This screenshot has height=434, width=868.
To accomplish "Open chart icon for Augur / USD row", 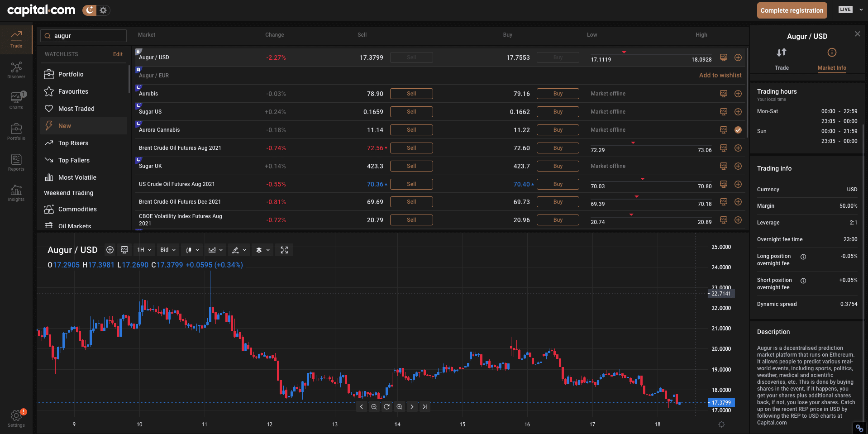I will 724,57.
